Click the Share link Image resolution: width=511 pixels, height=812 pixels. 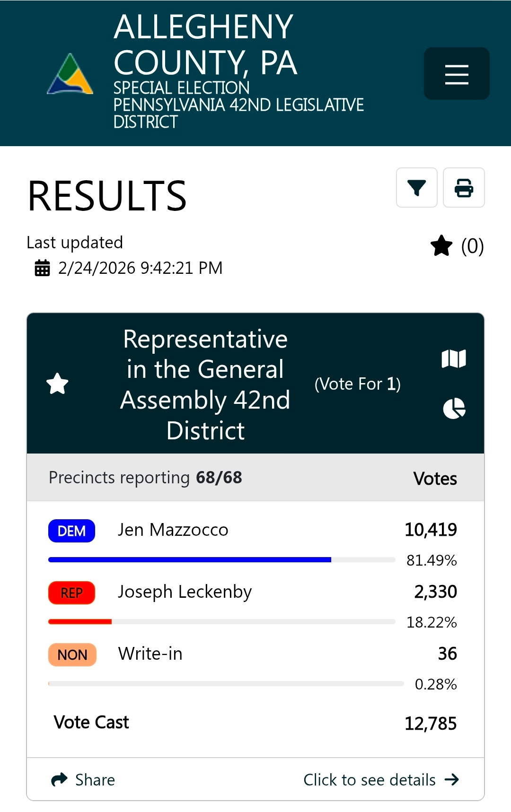[95, 780]
